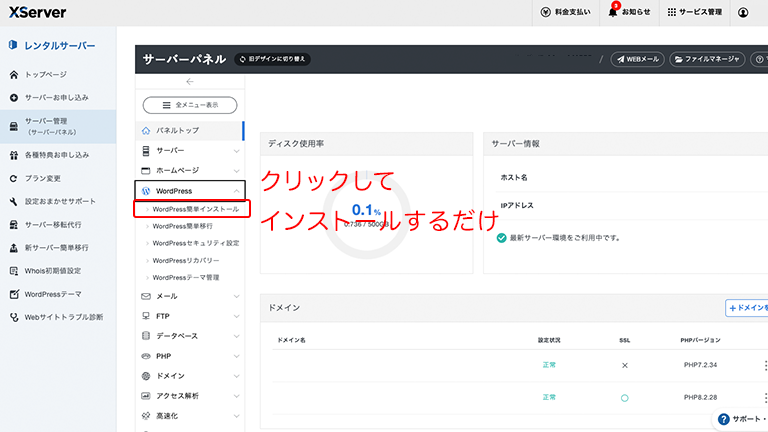The height and width of the screenshot is (432, 768).
Task: Click the home icon beside トップページ
Action: point(14,74)
